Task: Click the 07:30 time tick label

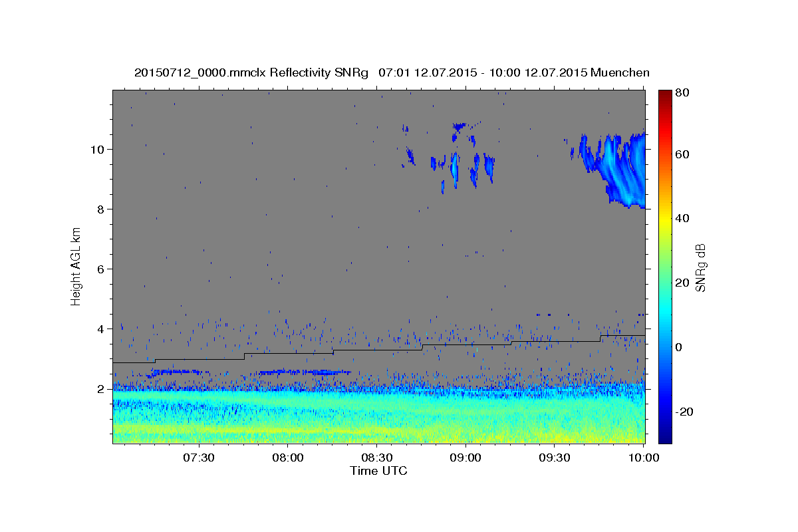Action: [198, 458]
